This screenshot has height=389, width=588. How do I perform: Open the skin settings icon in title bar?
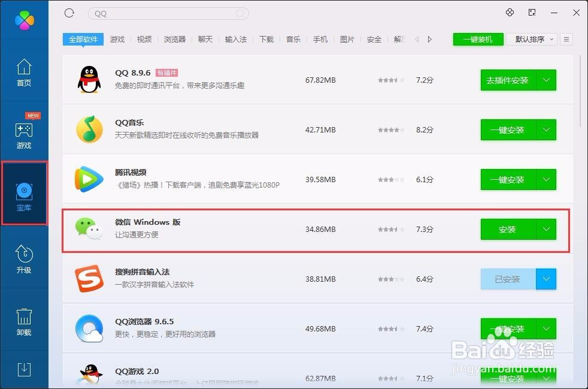[510, 13]
